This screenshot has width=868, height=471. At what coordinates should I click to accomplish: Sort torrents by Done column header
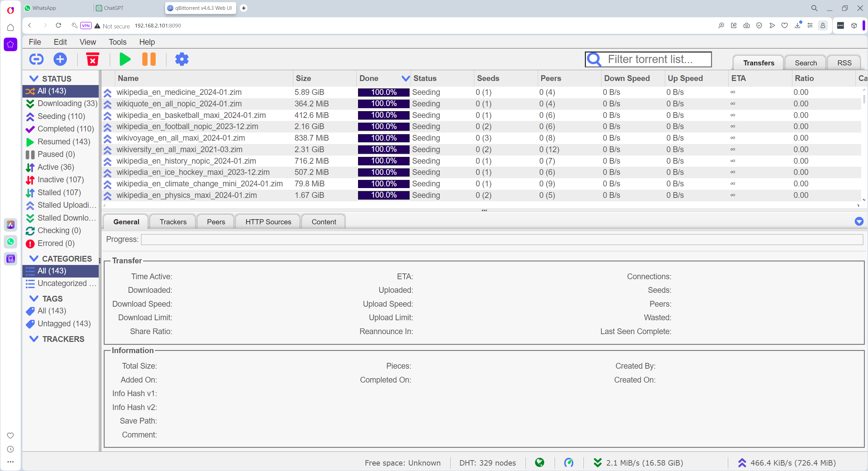369,78
